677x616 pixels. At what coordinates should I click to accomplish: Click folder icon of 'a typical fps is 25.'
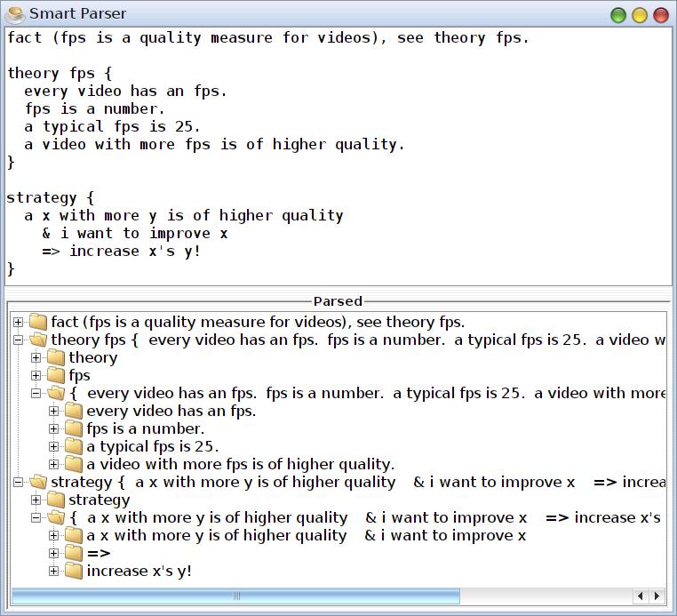click(74, 446)
